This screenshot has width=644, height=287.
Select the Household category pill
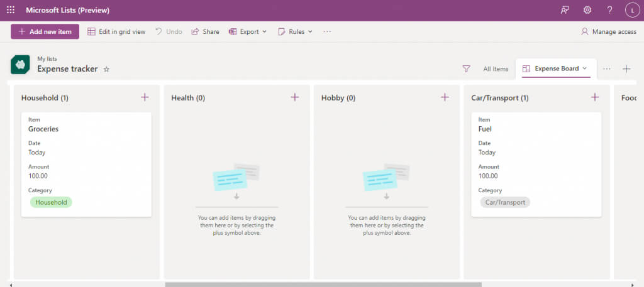[x=51, y=202]
